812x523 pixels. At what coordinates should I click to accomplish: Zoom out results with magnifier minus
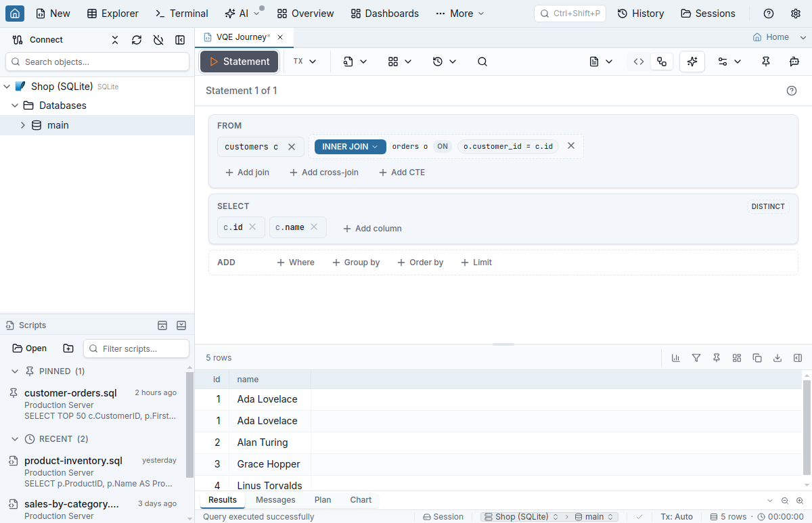coord(785,501)
